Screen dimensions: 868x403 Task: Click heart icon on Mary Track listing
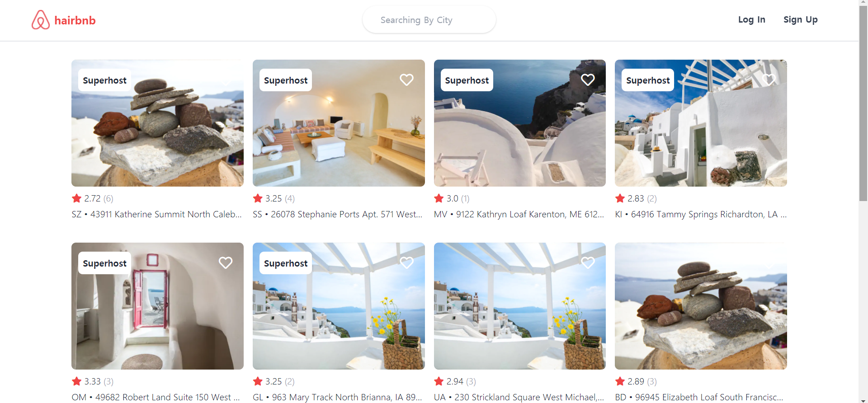pos(406,263)
